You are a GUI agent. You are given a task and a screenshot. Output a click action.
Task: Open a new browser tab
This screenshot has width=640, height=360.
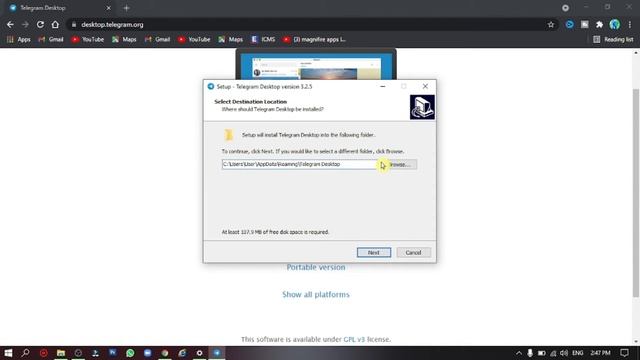127,8
